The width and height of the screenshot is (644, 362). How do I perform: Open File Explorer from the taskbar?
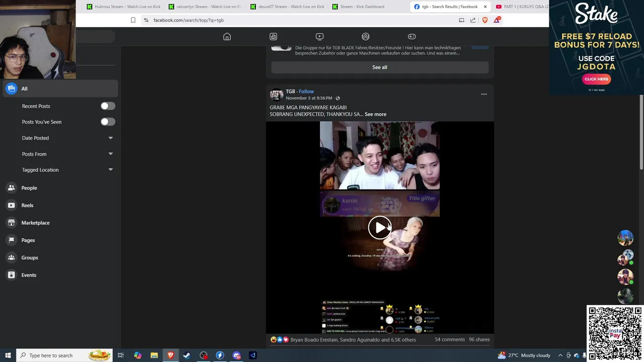point(154,355)
